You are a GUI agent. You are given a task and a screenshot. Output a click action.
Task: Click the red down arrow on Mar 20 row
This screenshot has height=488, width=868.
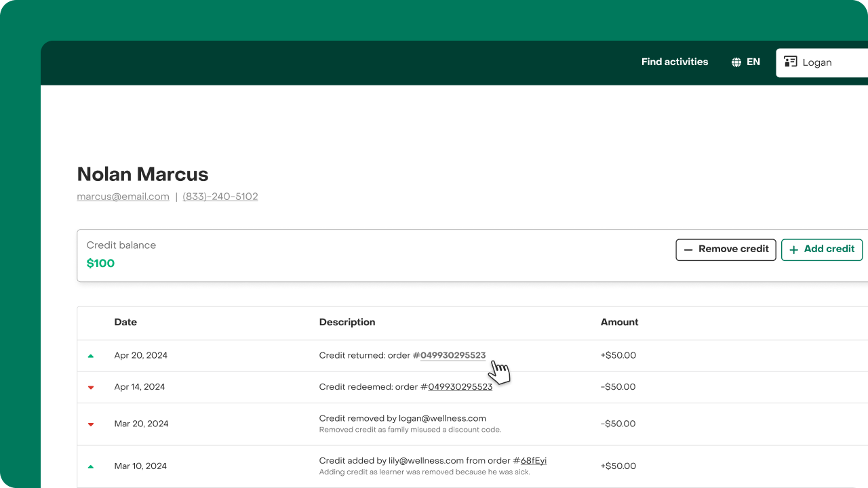91,424
